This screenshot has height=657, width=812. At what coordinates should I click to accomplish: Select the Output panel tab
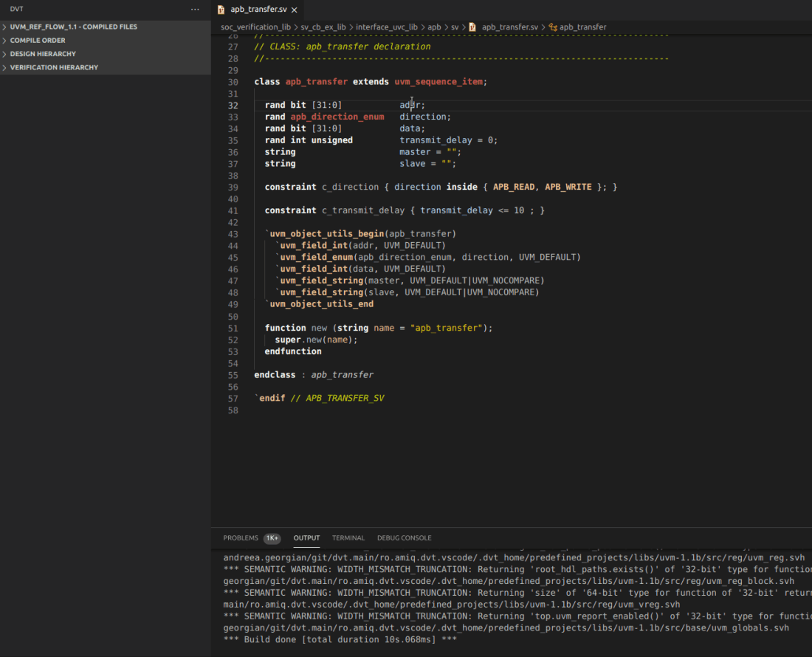[306, 538]
